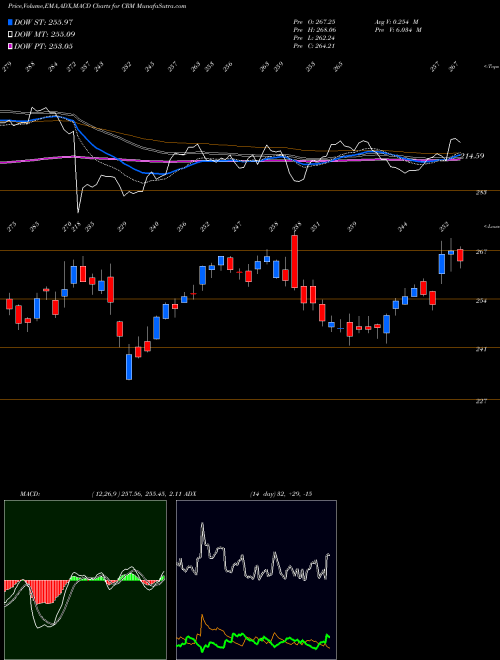500x660 pixels.
Task: Click the 'MACD:' indicator label
Action: 29,494
